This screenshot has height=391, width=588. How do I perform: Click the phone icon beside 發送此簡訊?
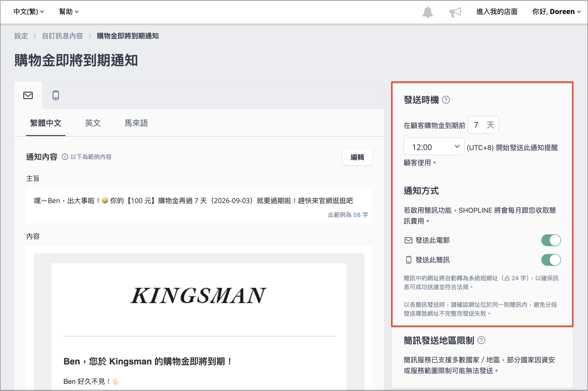click(x=409, y=260)
